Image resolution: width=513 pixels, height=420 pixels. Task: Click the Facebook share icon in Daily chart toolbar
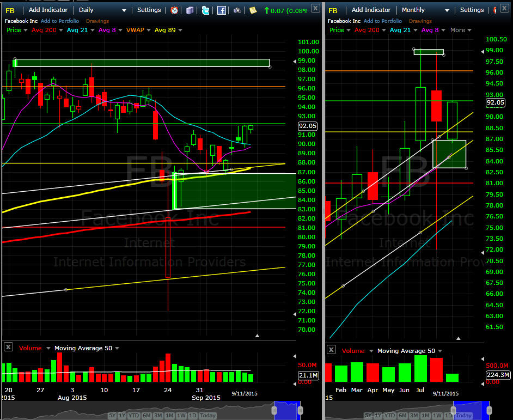click(x=222, y=10)
